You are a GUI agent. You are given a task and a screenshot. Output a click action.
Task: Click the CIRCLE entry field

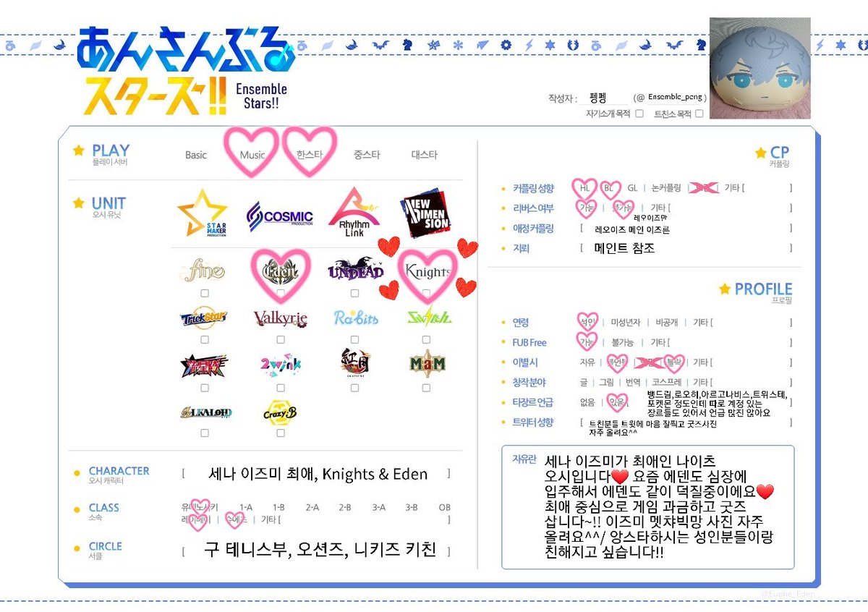tap(317, 551)
